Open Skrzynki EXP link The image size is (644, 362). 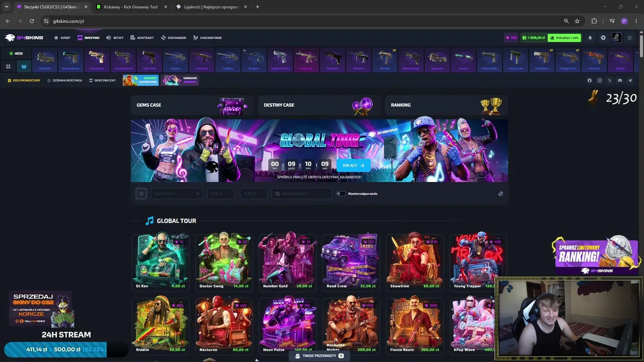[102, 80]
